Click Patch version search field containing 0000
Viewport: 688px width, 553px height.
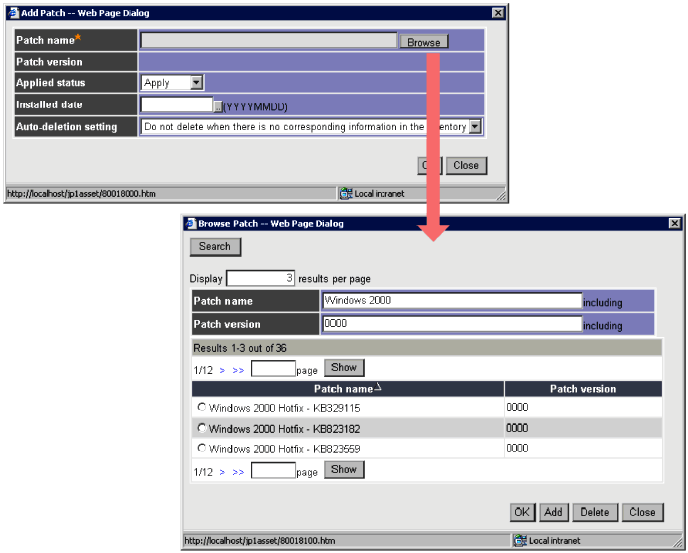coord(452,324)
